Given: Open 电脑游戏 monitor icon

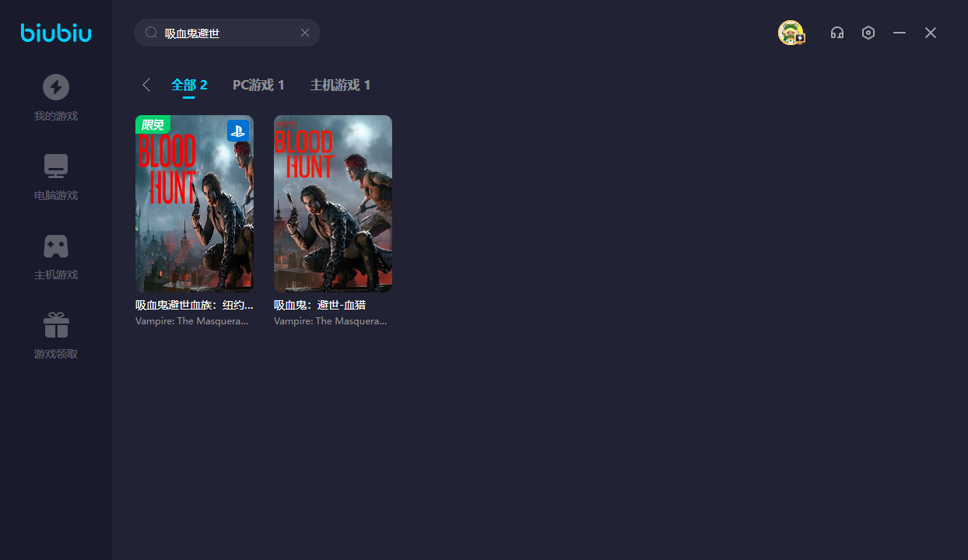Looking at the screenshot, I should (x=56, y=166).
